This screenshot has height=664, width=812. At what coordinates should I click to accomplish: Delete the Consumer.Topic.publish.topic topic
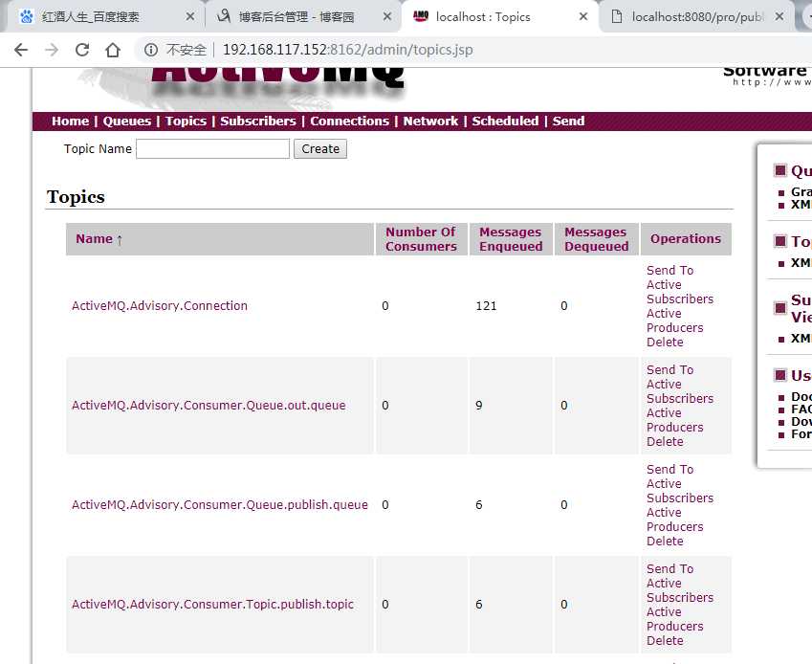pos(665,641)
